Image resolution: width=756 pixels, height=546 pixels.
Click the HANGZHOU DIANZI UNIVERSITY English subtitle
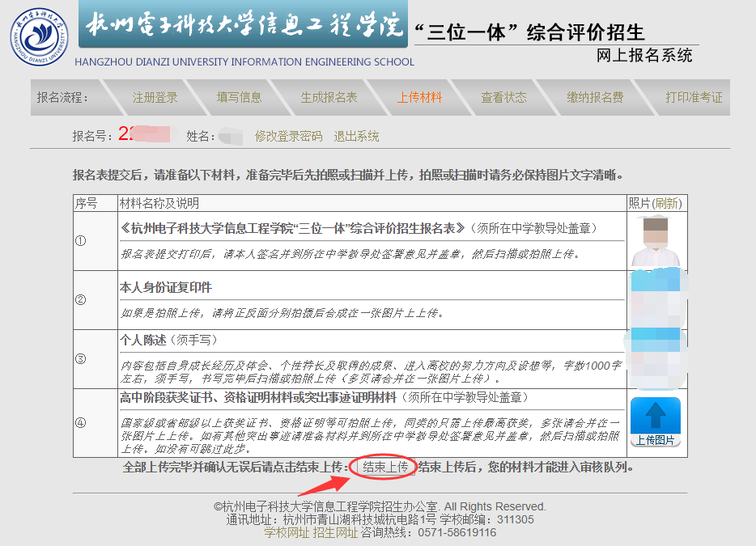(x=244, y=61)
